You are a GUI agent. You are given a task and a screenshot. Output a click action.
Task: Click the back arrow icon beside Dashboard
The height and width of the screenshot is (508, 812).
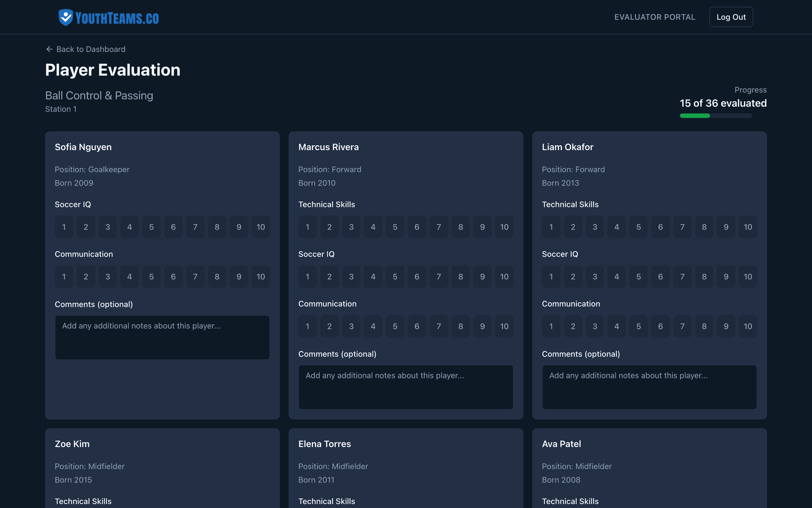pyautogui.click(x=49, y=49)
